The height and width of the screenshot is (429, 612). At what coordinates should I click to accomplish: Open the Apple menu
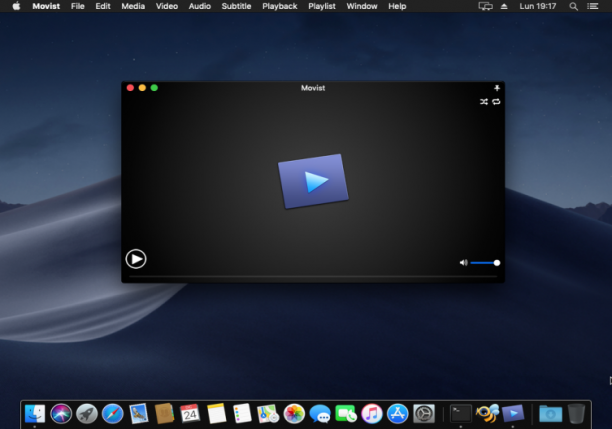(x=16, y=6)
